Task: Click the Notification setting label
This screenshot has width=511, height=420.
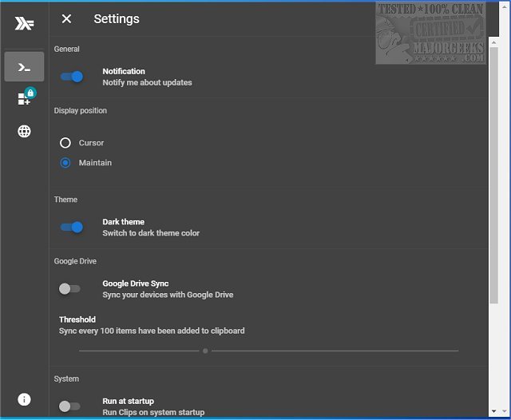Action: tap(124, 71)
